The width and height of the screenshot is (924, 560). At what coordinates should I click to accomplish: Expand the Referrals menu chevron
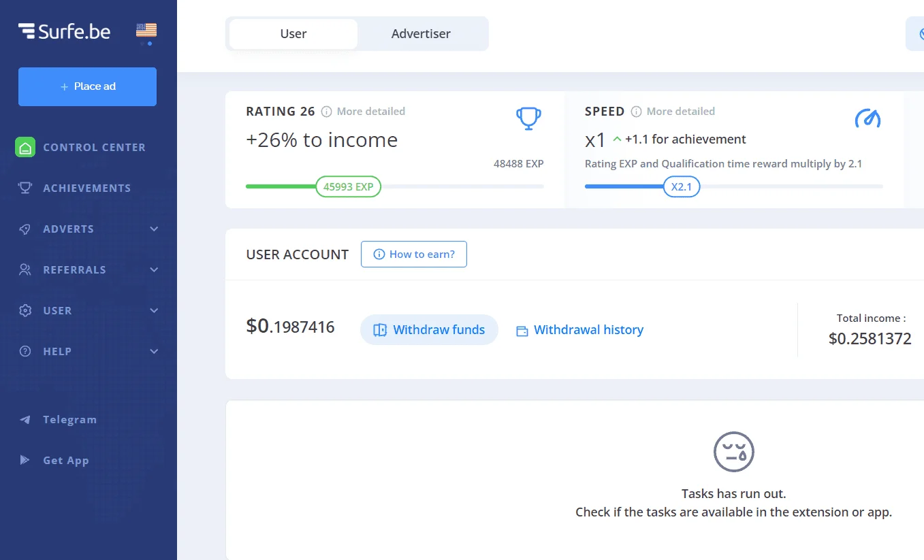154,269
